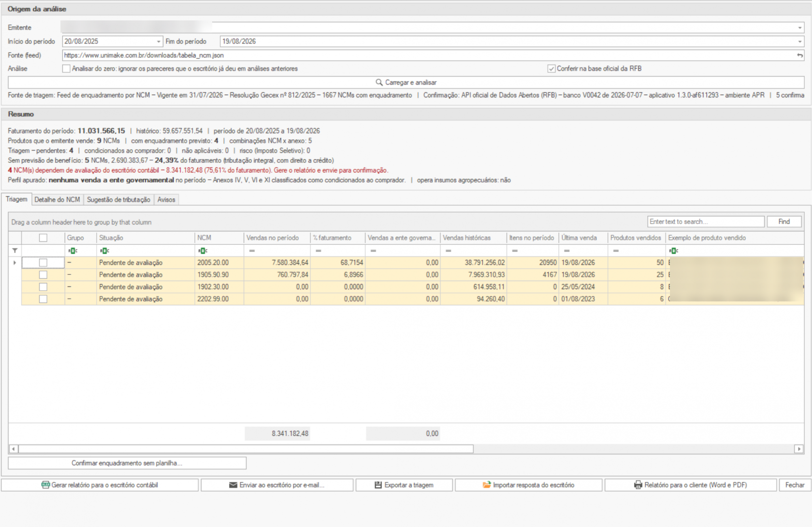Open the Fim do período date dropdown
Screen dimensions: 812x527
click(800, 42)
